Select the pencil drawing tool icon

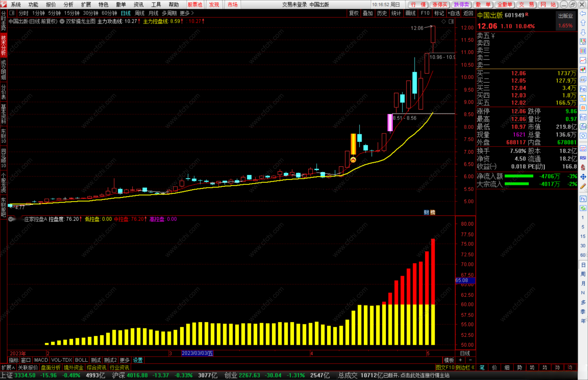[x=583, y=186]
